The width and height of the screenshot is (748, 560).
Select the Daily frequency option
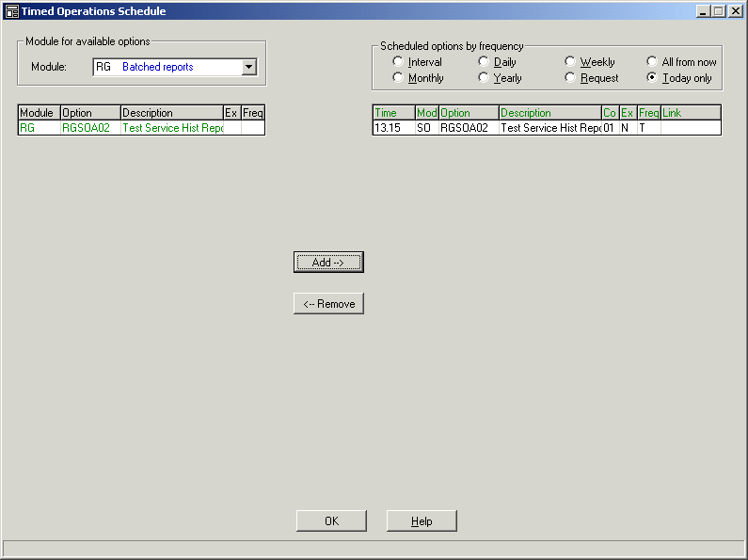485,62
